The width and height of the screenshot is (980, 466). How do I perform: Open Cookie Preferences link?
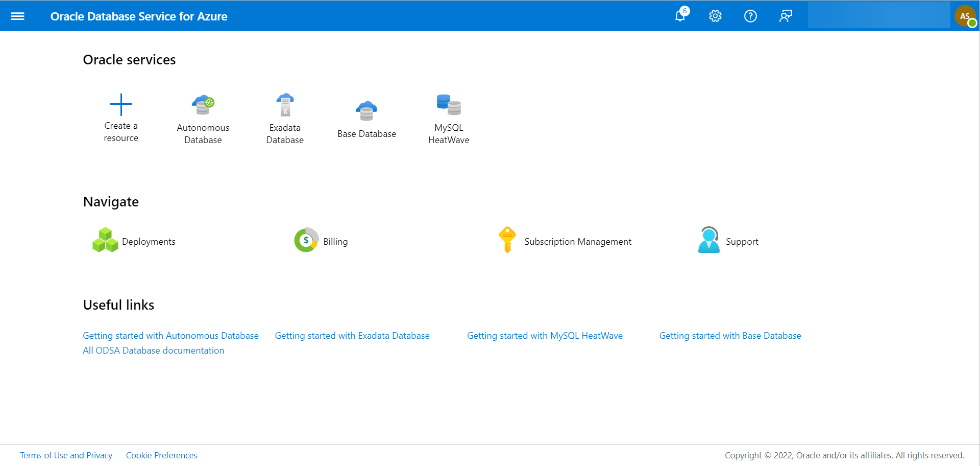161,455
